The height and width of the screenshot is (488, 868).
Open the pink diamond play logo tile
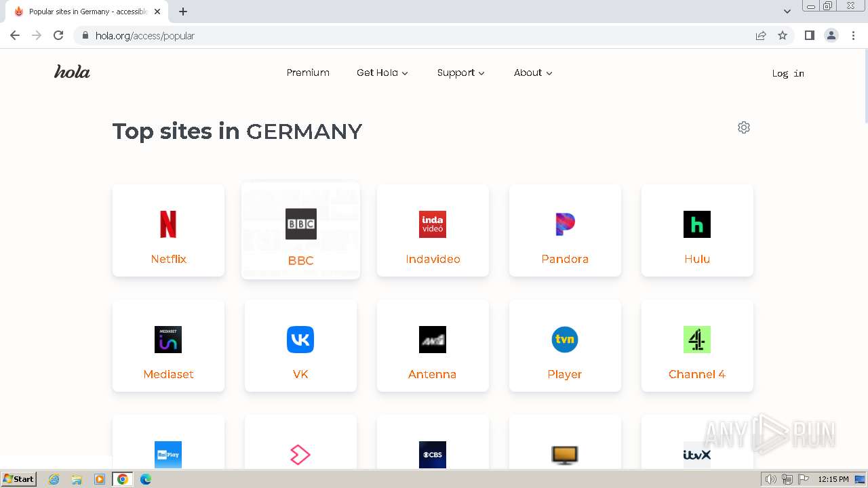[x=300, y=455]
